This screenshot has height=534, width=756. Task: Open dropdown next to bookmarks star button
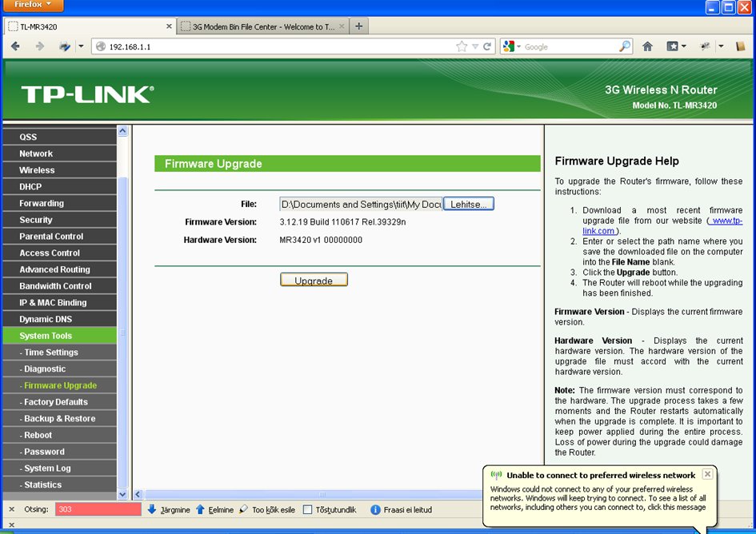(684, 46)
